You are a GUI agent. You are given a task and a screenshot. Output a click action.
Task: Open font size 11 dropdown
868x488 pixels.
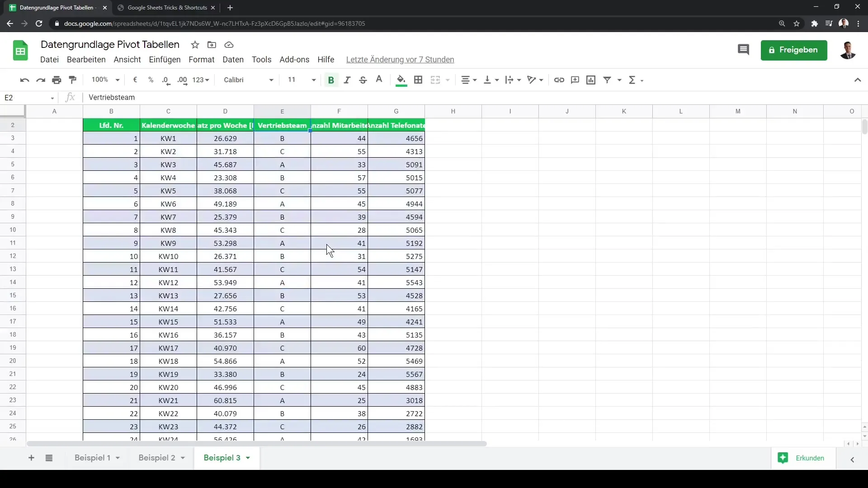[302, 80]
